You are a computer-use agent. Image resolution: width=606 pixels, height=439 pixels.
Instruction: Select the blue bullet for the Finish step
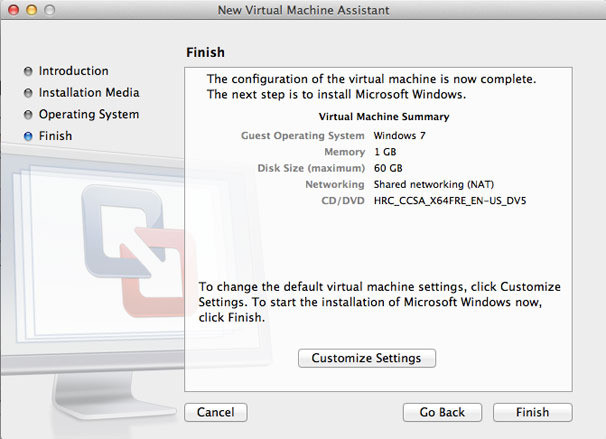27,136
